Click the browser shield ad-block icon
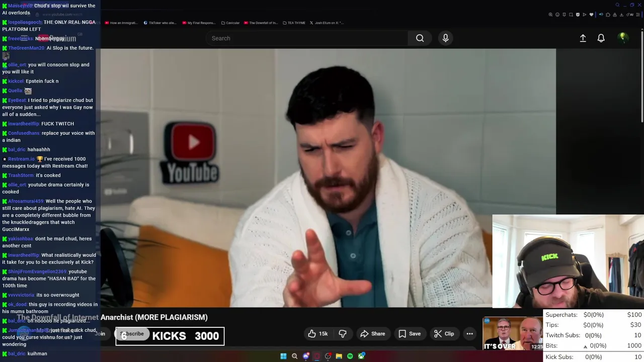Viewport: 644px width, 362px height. tap(578, 15)
